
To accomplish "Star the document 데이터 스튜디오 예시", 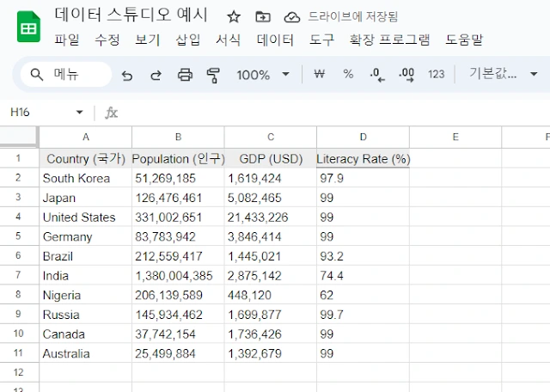I will [x=234, y=16].
